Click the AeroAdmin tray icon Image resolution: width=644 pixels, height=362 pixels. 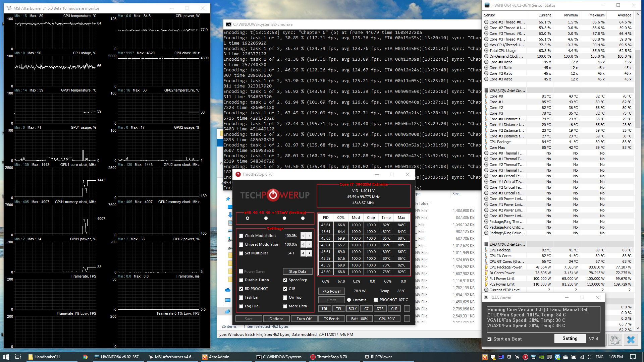(x=485, y=357)
